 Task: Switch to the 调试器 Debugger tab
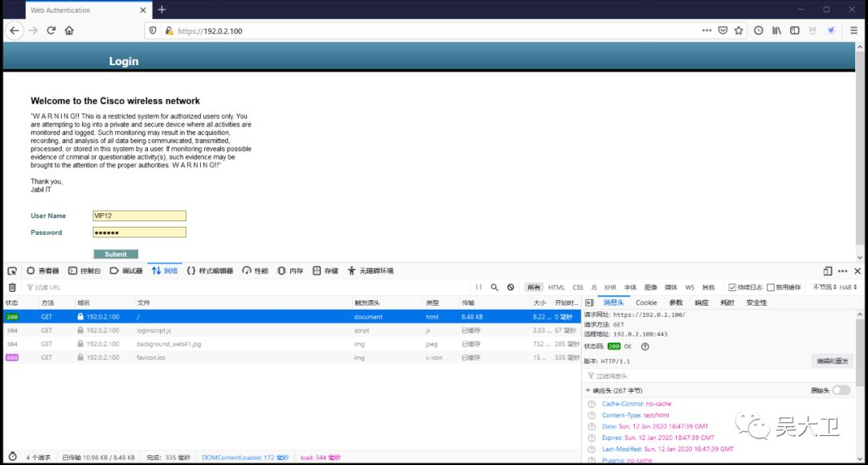(126, 271)
